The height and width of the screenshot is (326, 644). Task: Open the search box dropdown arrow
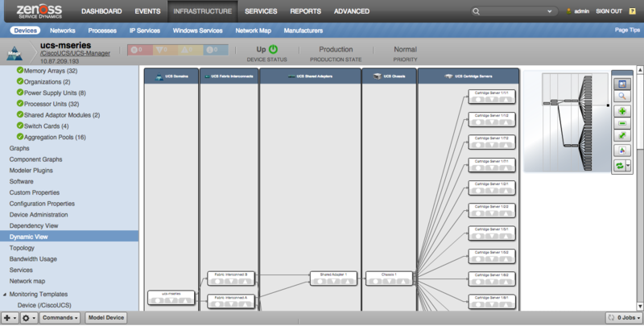coord(549,11)
